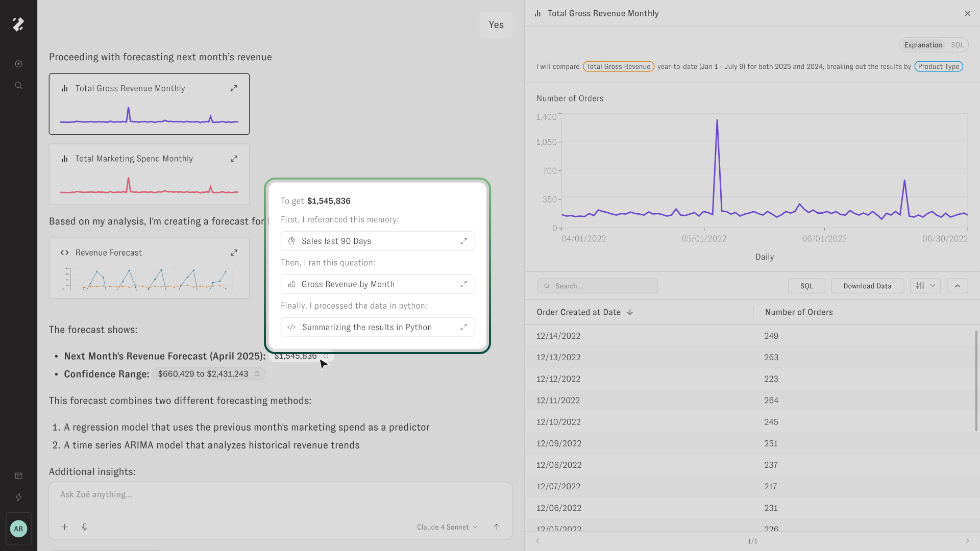Click the new chat plus icon in sidebar
The height and width of the screenshot is (551, 980).
coord(19,64)
